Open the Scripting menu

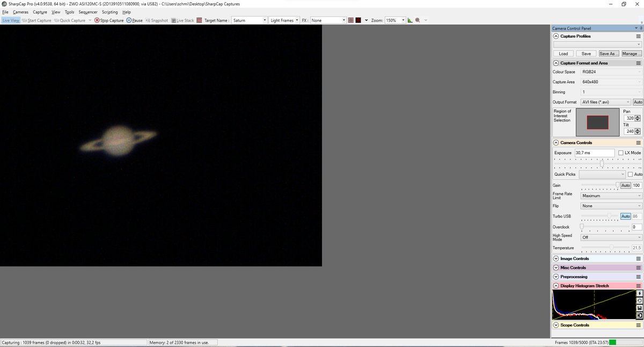pyautogui.click(x=109, y=12)
